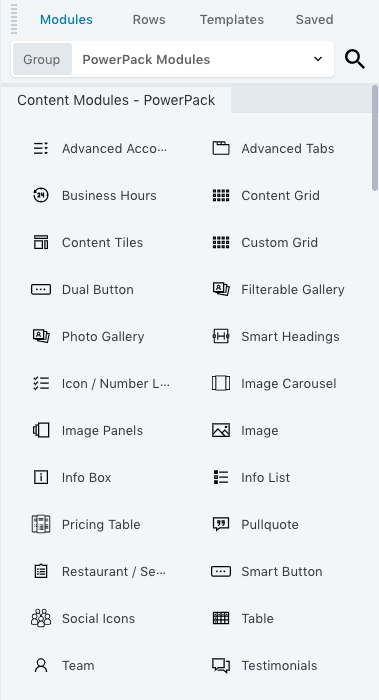Click the Table grid icon

coord(221,618)
